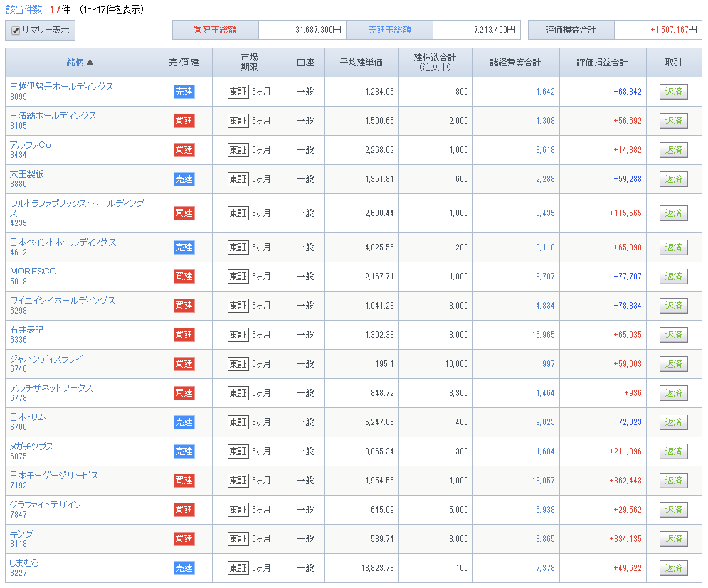The width and height of the screenshot is (708, 588).
Task: Click 買建 badge in キング row
Action: 184,539
